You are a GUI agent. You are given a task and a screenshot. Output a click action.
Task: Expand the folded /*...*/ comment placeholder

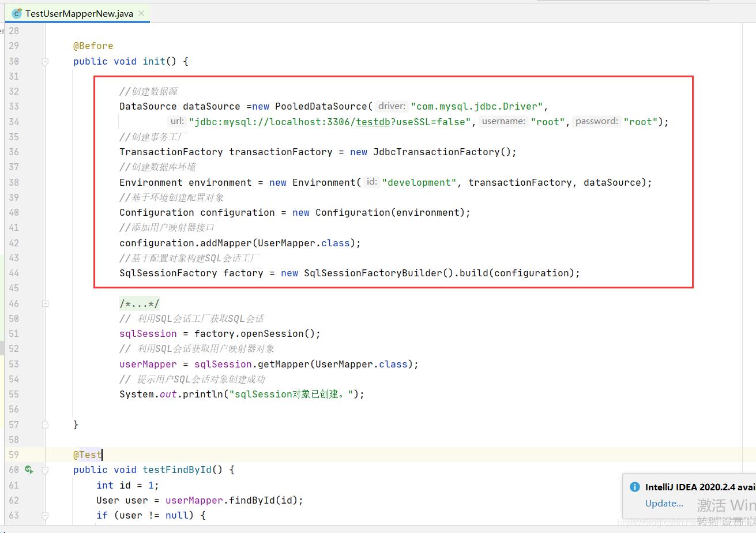(140, 303)
